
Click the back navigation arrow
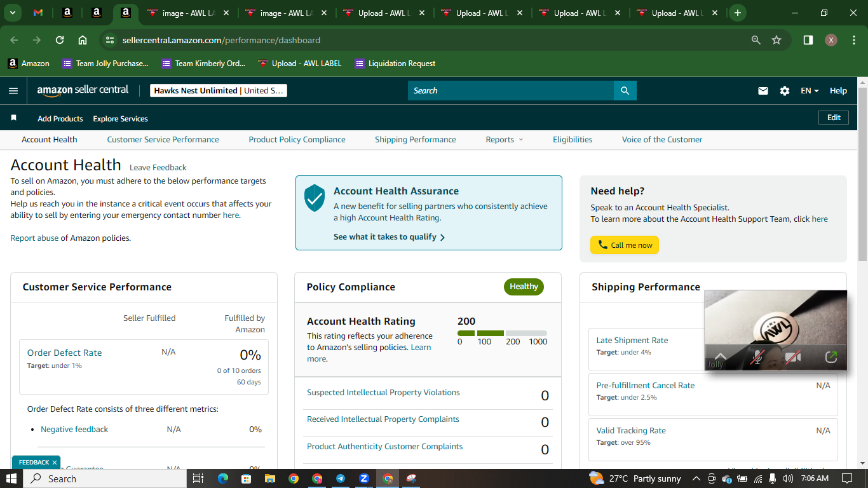[14, 40]
